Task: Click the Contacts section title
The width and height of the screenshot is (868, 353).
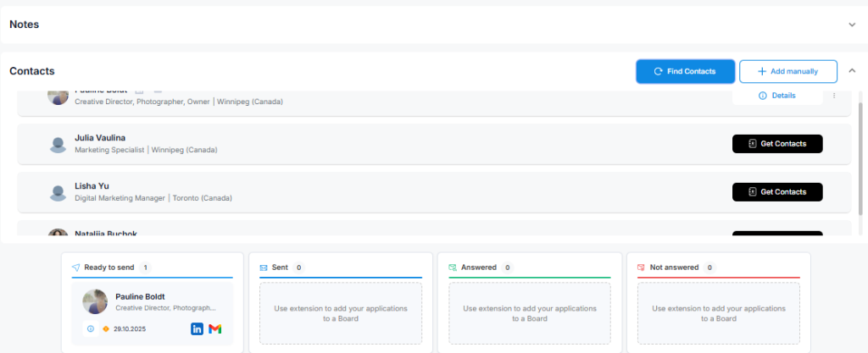Action: [32, 71]
